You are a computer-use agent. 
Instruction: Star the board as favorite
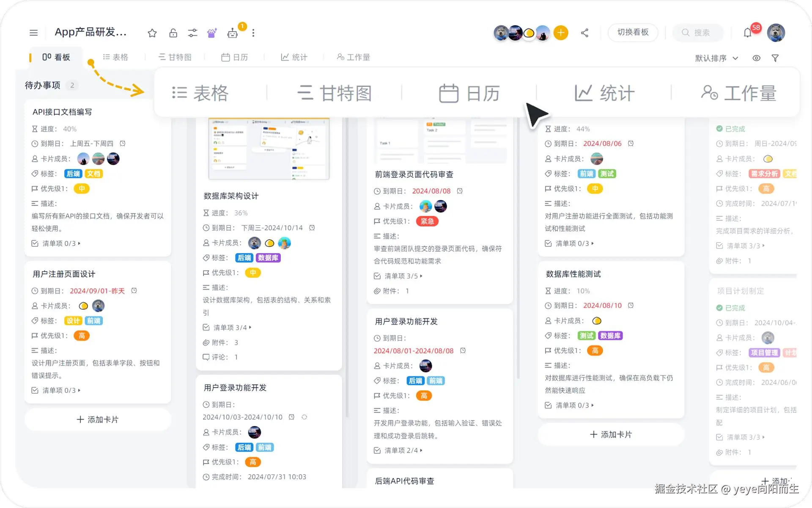click(x=152, y=33)
